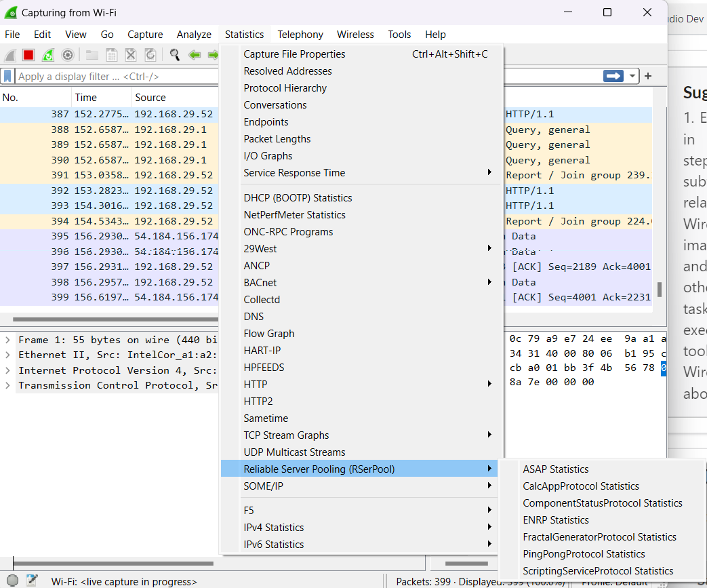Open the TCP Stream Graphs submenu
The height and width of the screenshot is (588, 707).
[286, 435]
